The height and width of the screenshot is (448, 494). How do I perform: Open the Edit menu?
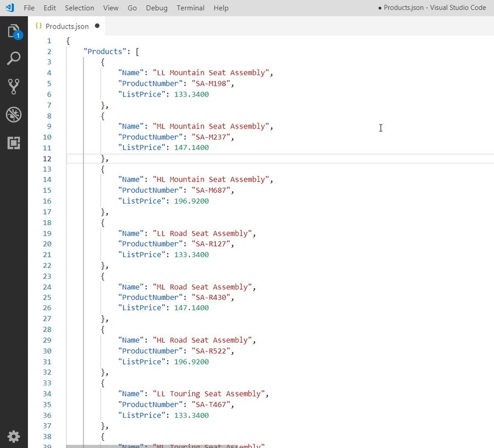(49, 8)
